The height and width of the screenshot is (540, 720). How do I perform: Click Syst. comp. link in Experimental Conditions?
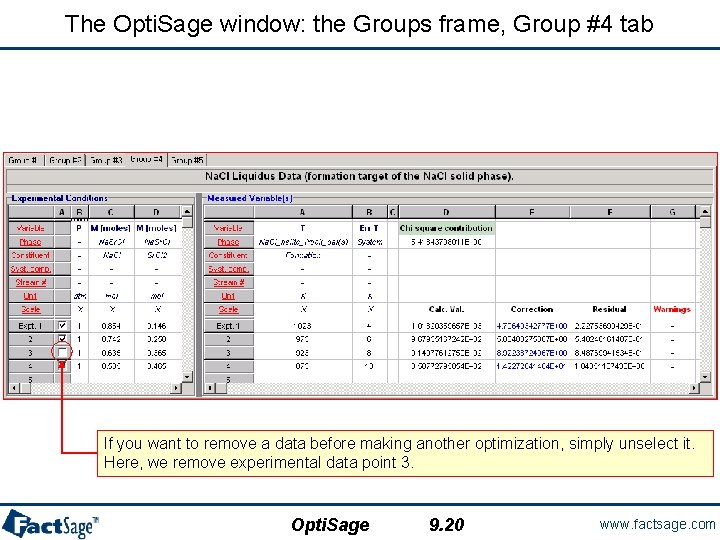(x=31, y=269)
